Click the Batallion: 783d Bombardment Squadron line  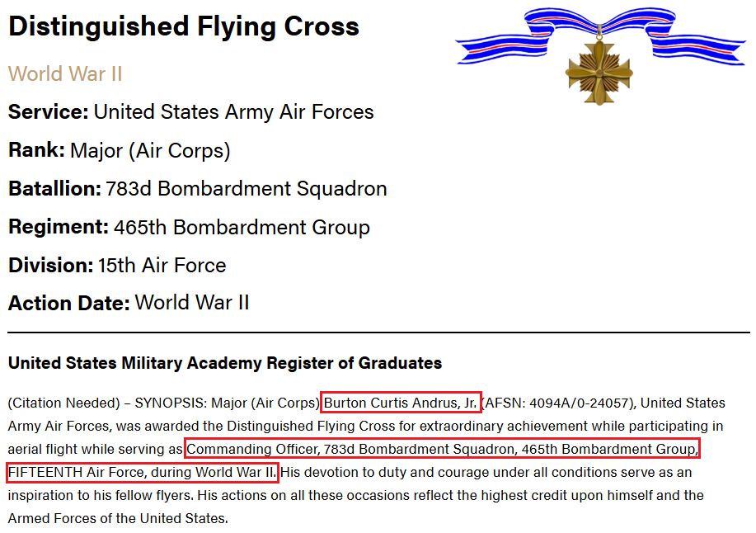pos(198,189)
